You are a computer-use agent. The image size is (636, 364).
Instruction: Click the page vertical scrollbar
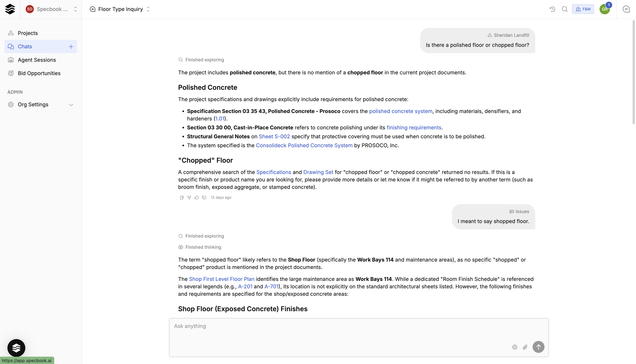634,73
